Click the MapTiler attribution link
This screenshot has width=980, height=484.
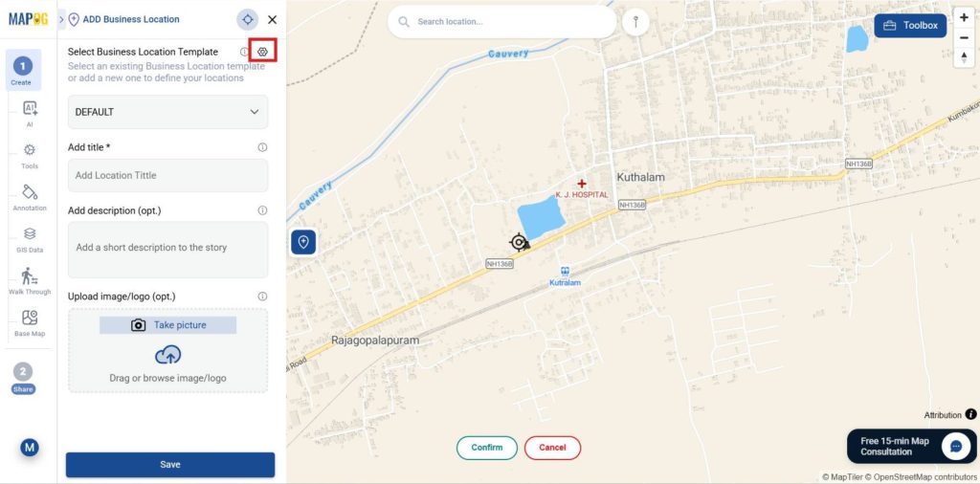click(x=842, y=477)
